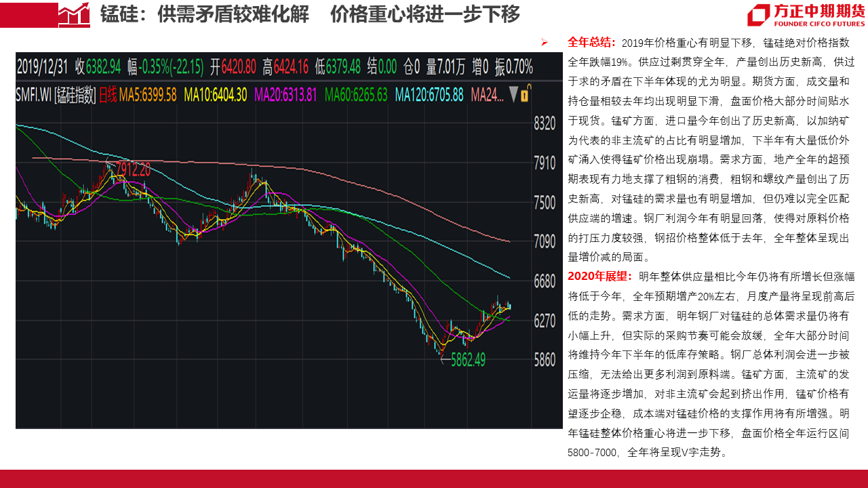Click the red chart logo beside the title
Screen dimensions: 868x488
pos(74,14)
